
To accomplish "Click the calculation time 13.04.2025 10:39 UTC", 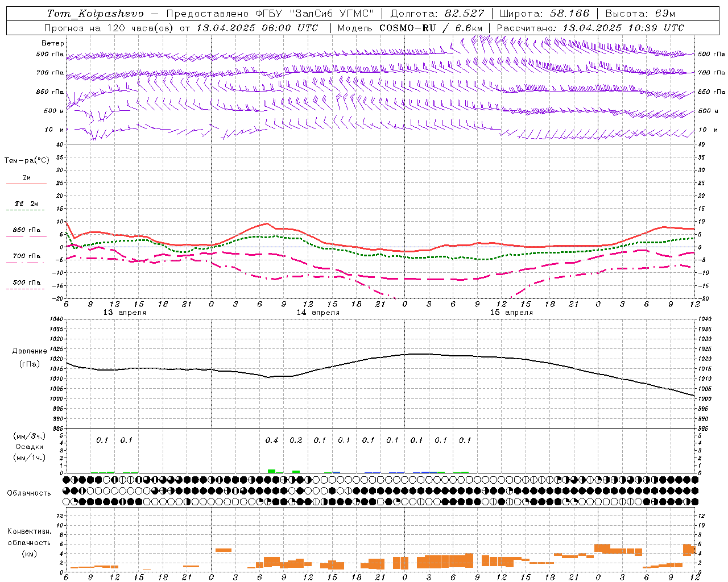I will [x=623, y=28].
